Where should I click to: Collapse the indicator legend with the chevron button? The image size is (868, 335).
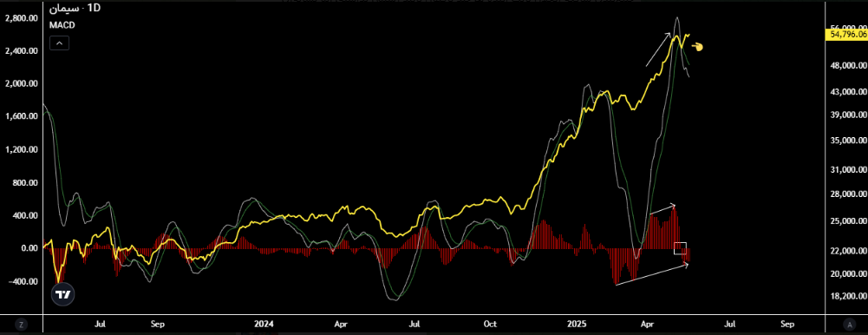59,43
